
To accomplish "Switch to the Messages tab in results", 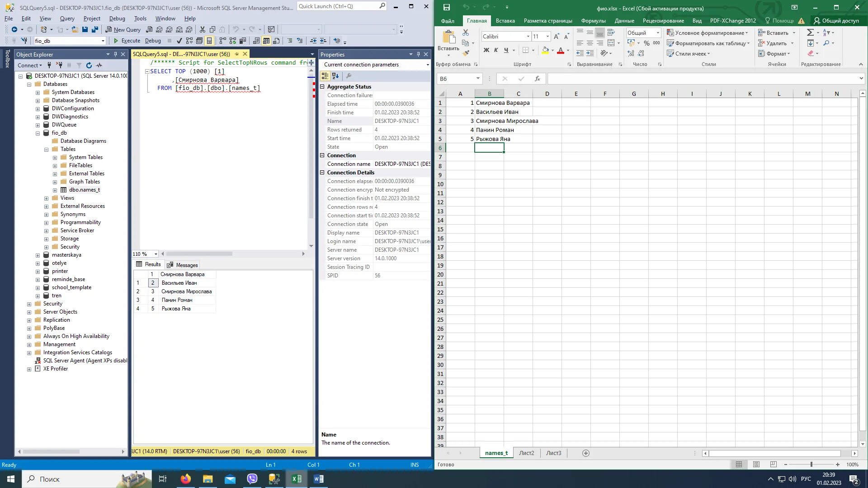I will tap(182, 265).
